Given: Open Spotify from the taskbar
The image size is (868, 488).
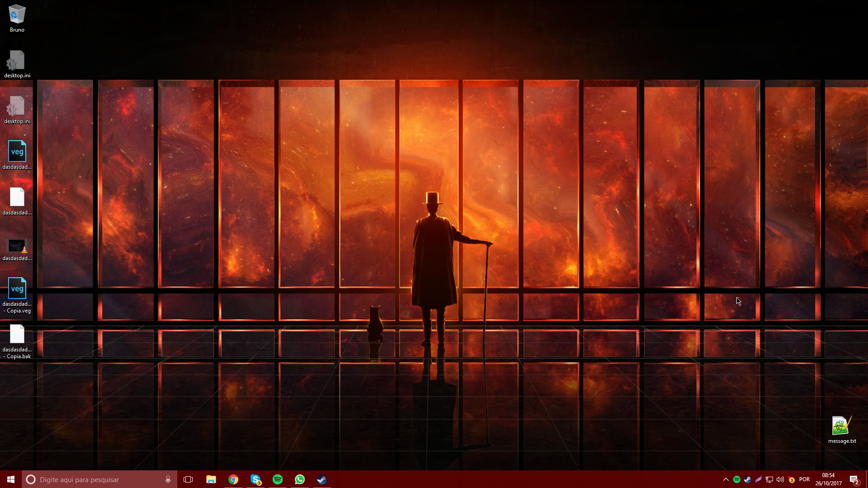Looking at the screenshot, I should 278,479.
